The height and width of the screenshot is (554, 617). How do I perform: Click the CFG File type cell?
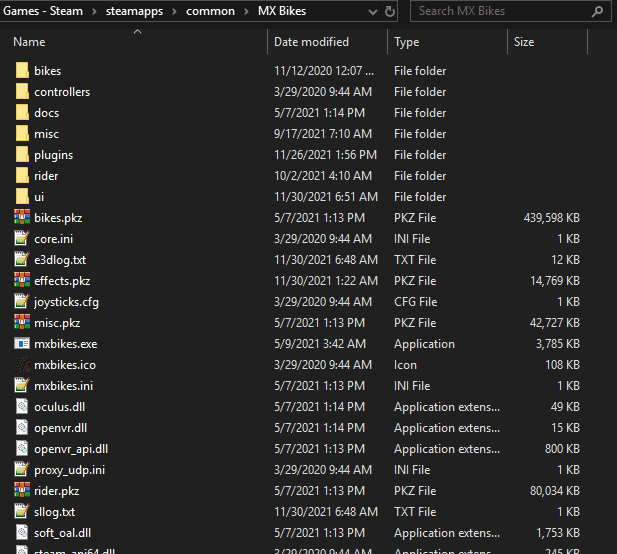pyautogui.click(x=416, y=302)
